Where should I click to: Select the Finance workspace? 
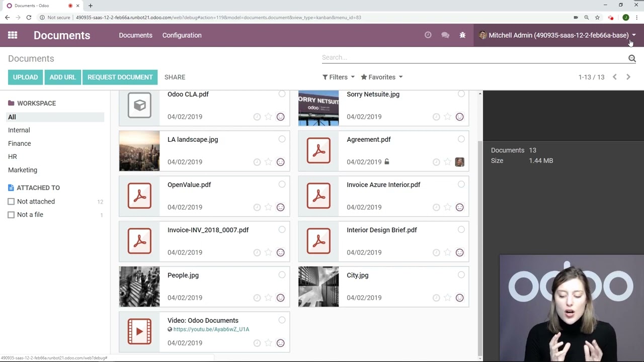20,143
